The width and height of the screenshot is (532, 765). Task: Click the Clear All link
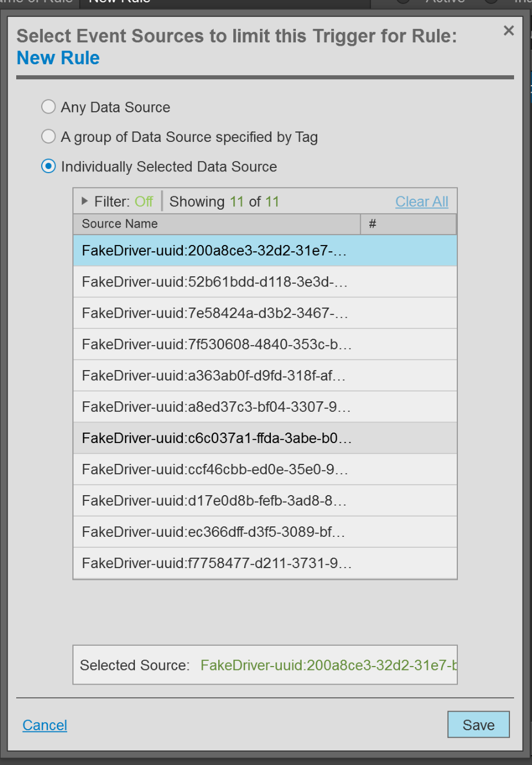coord(422,202)
